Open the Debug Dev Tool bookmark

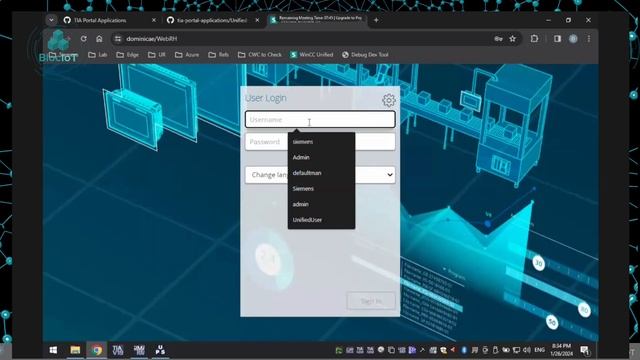[x=365, y=55]
